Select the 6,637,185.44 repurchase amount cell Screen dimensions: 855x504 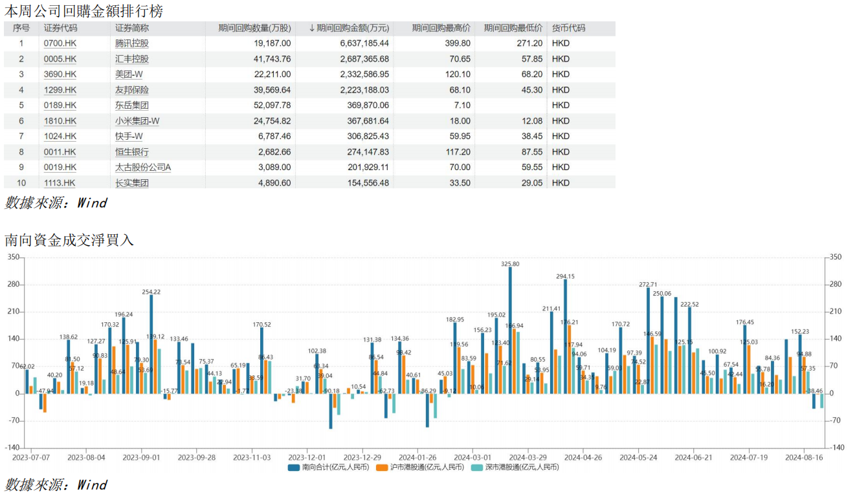pyautogui.click(x=364, y=43)
